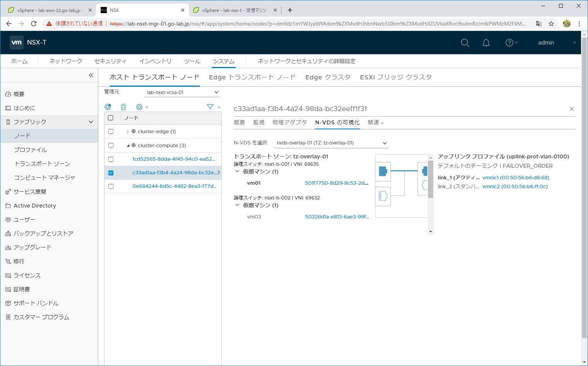
Task: Click the browser profile avatar
Action: click(x=567, y=24)
